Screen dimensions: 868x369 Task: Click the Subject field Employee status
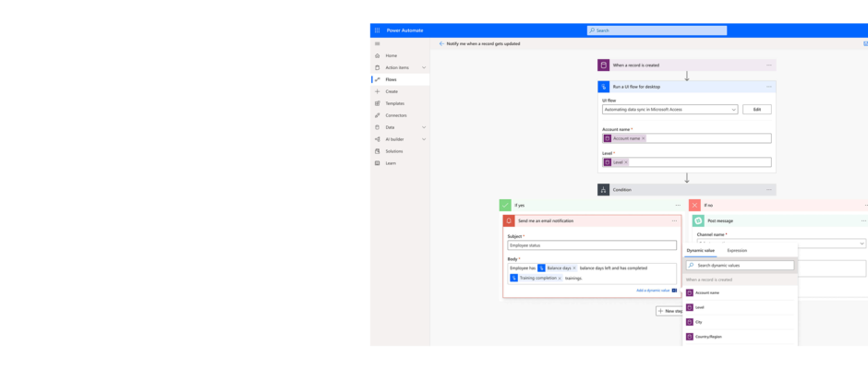pos(592,245)
